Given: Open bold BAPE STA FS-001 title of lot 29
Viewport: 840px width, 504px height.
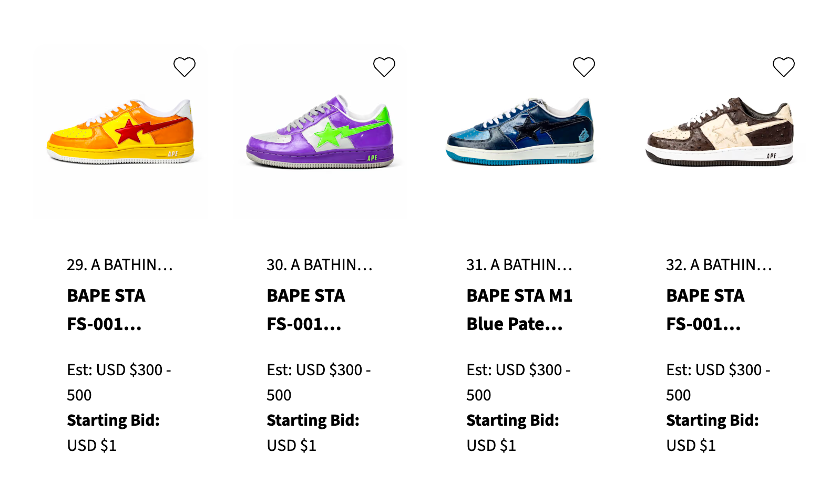Looking at the screenshot, I should coord(106,310).
